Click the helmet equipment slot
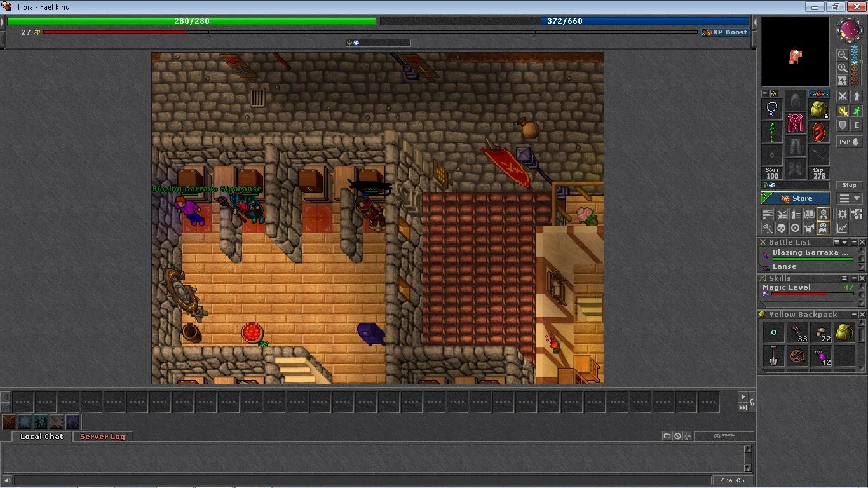 coord(796,100)
